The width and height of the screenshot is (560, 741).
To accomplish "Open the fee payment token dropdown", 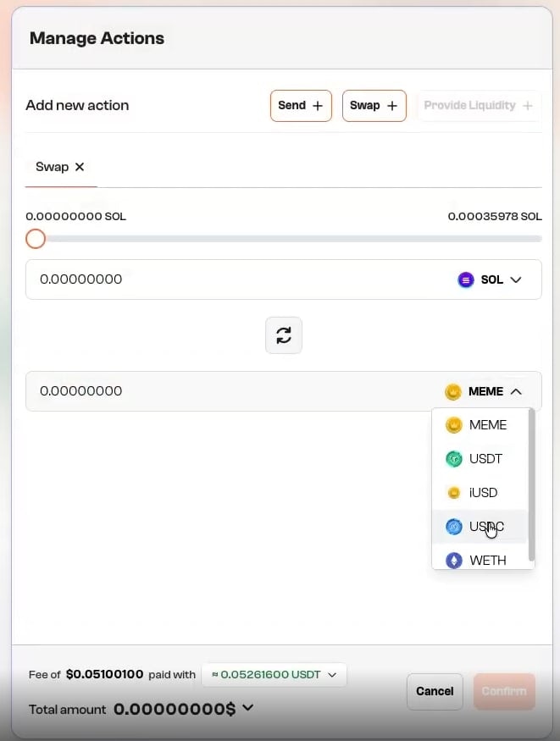I will tap(273, 674).
